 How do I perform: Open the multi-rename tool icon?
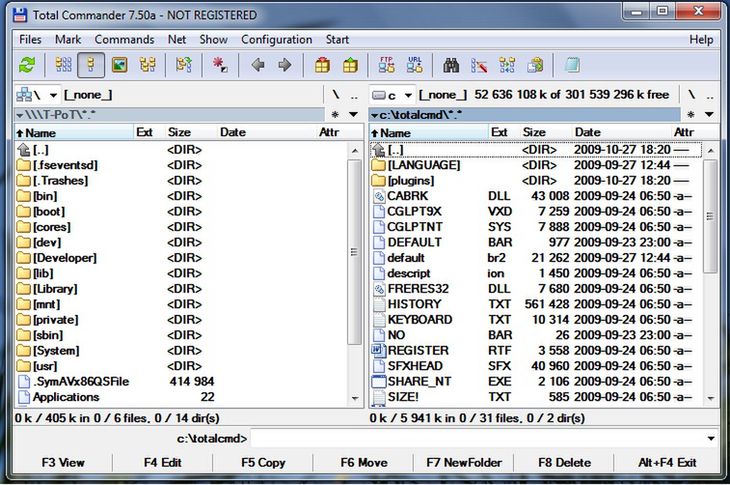(x=479, y=65)
